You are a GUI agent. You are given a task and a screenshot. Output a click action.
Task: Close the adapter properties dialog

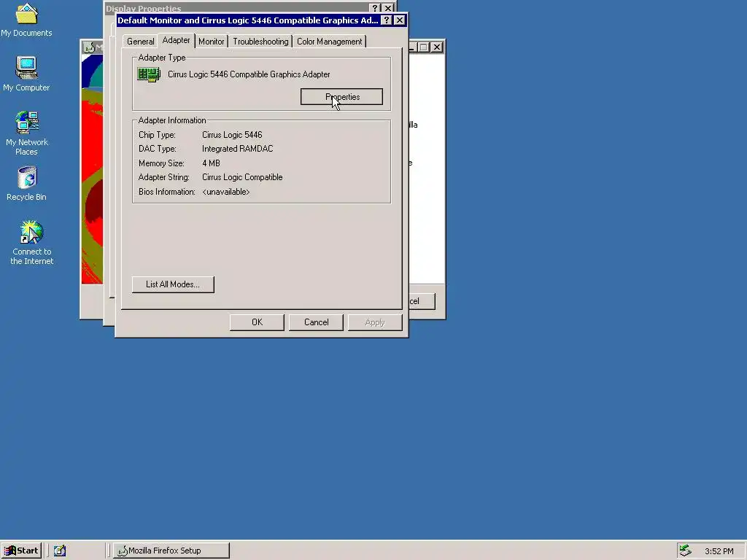tap(400, 20)
